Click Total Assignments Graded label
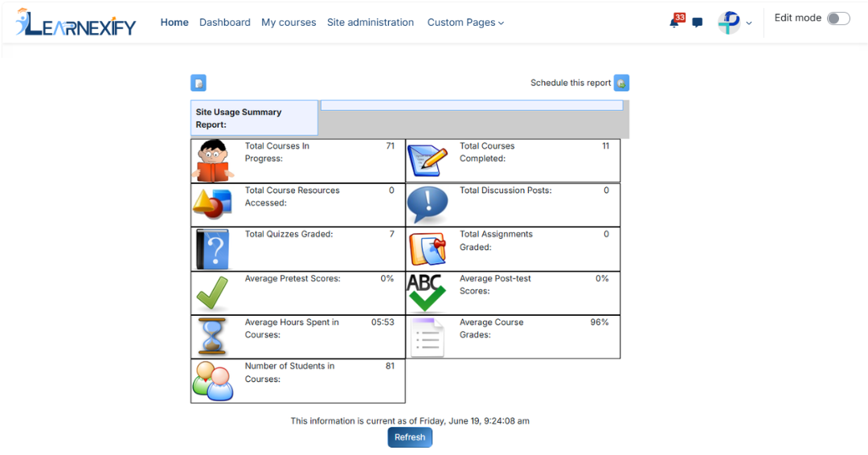868x455 pixels. coord(496,241)
